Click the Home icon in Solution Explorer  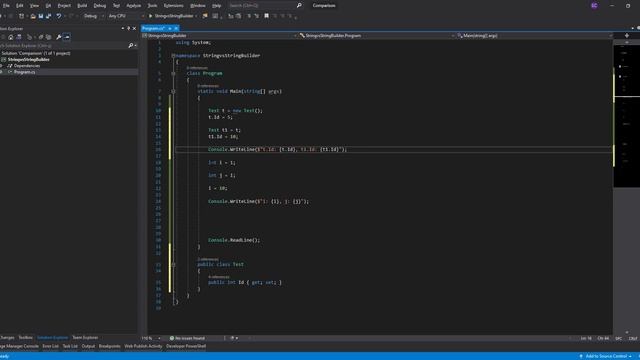coord(11,37)
